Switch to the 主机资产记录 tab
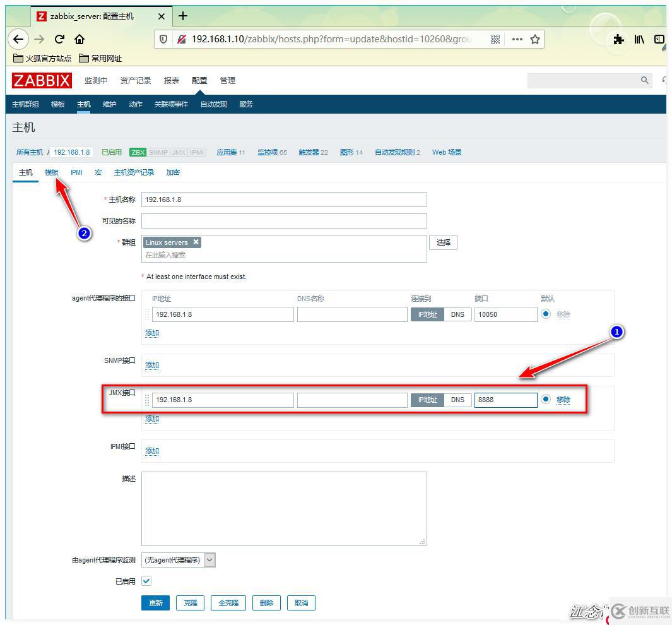This screenshot has height=625, width=672. (x=134, y=172)
